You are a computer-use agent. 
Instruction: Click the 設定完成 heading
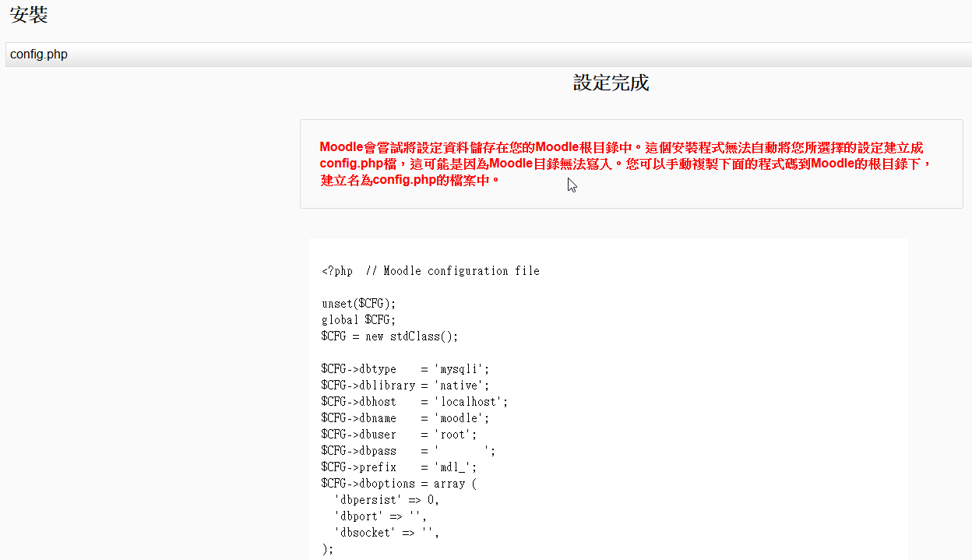click(611, 83)
